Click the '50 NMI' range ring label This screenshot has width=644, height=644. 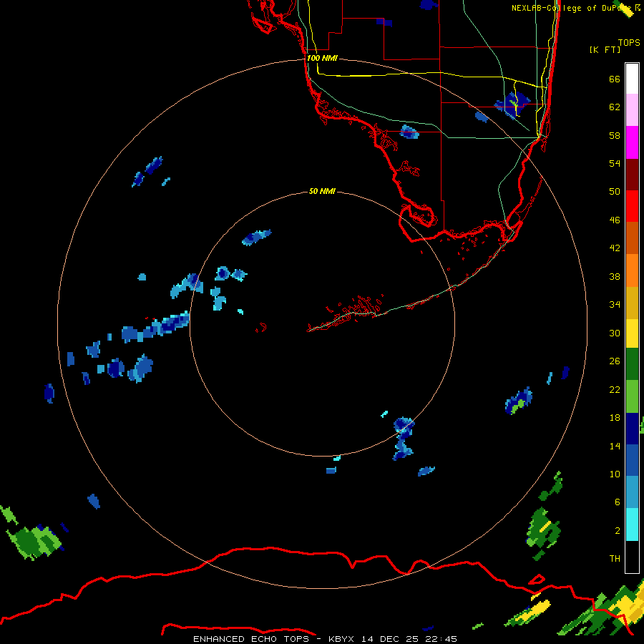(322, 191)
